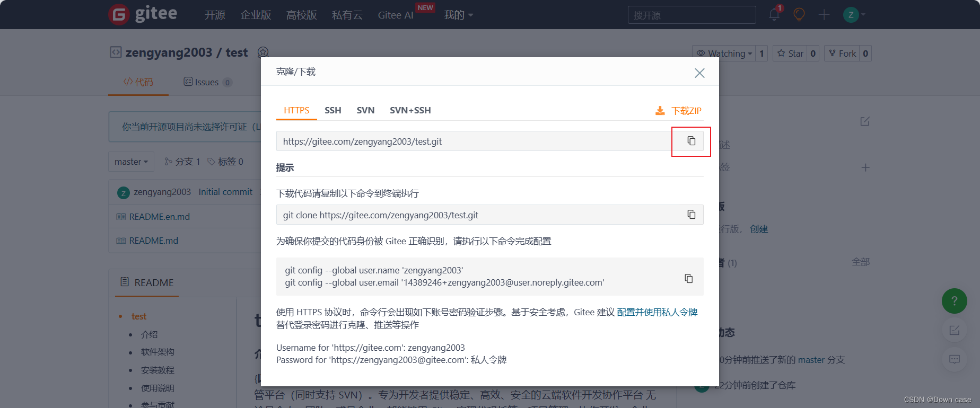
Task: Click the floating chat message icon
Action: click(954, 359)
